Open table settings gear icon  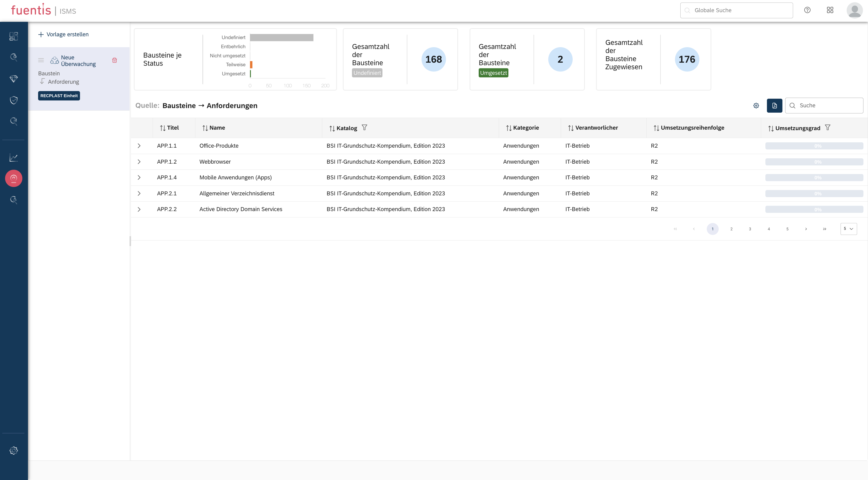tap(756, 105)
